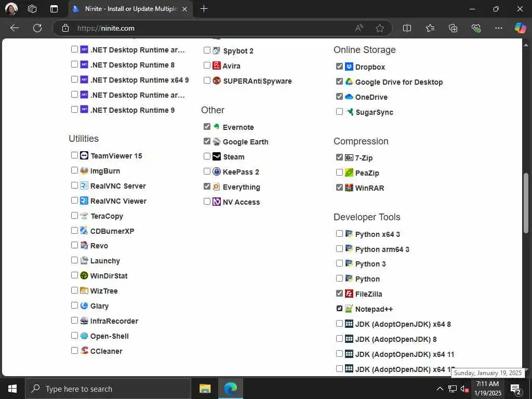Open the Windows Start menu
Viewport: 532px width, 399px height.
tap(12, 389)
